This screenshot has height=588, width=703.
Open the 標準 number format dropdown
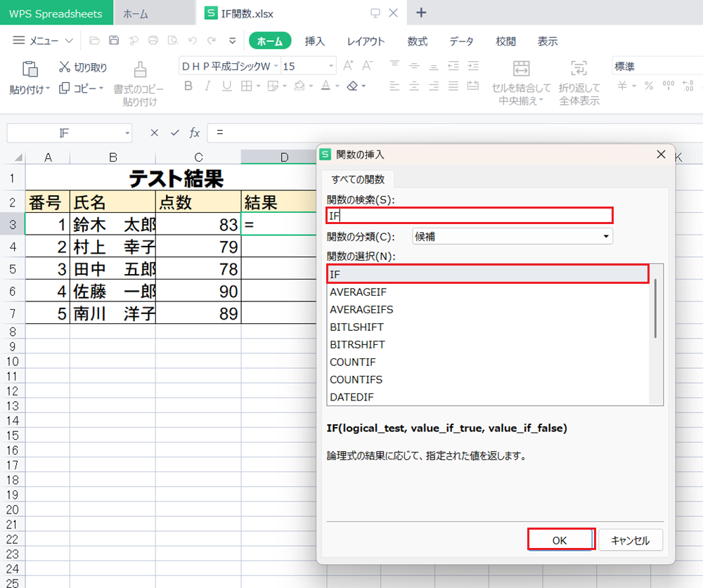[657, 66]
